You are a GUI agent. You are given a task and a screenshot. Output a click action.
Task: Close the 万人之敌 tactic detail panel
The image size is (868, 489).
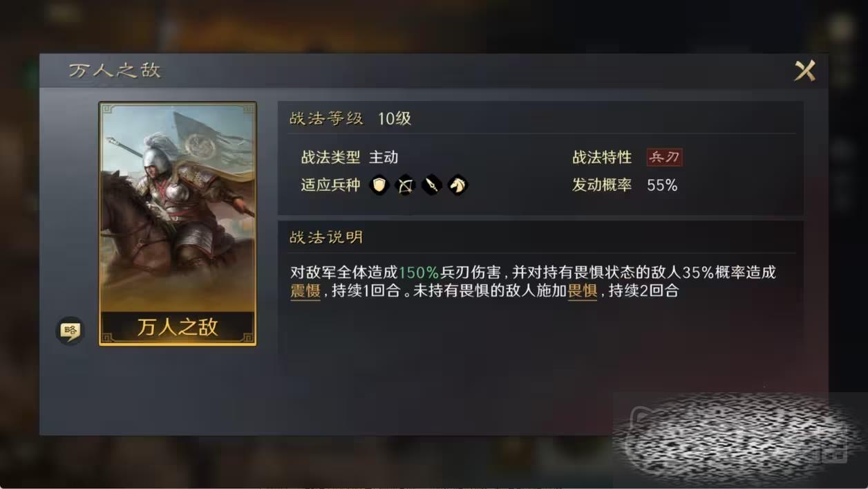tap(804, 71)
